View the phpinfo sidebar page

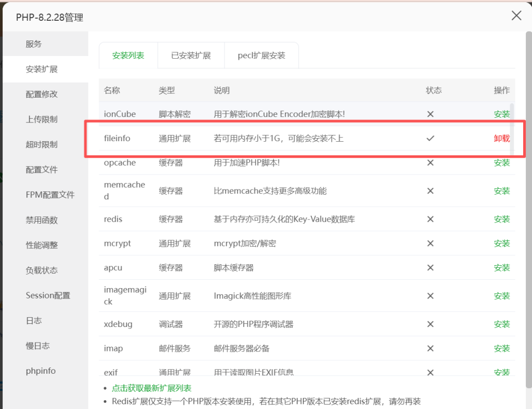click(41, 371)
